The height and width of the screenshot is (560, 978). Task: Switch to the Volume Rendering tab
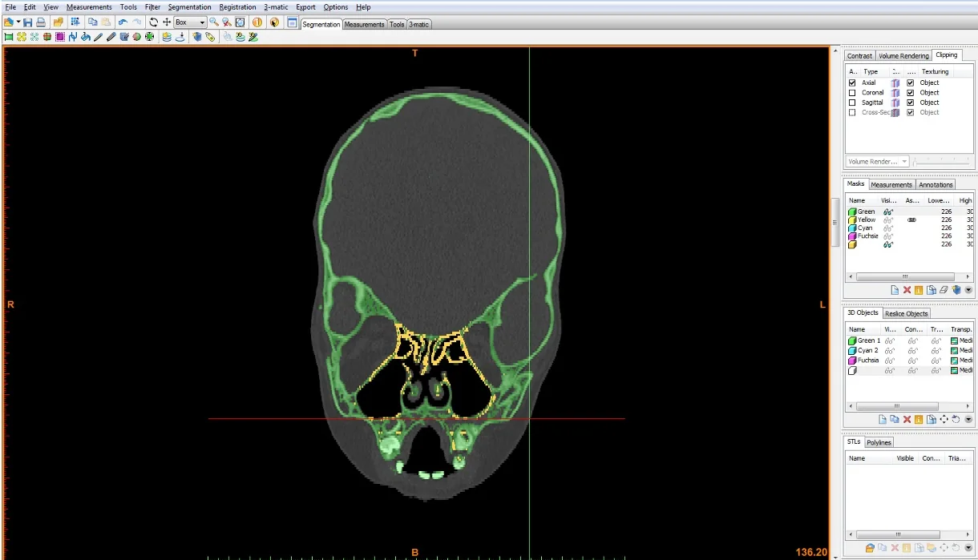point(903,56)
